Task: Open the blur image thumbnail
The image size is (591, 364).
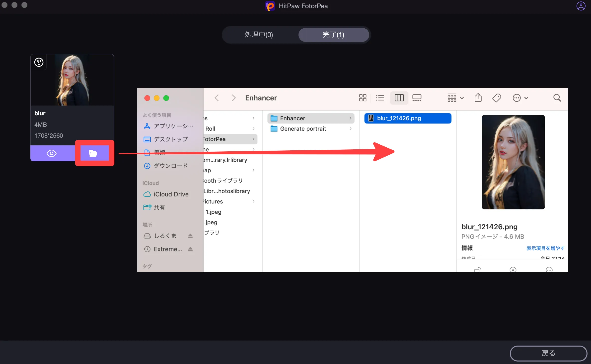Action: coord(72,80)
